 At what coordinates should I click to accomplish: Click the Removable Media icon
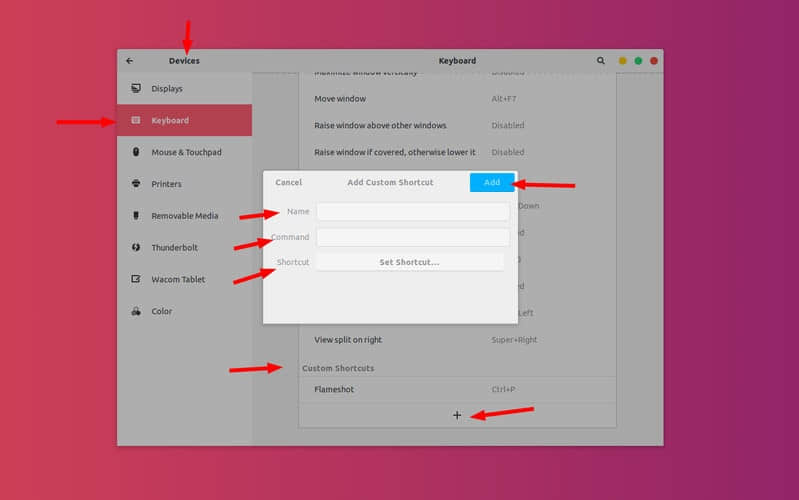pyautogui.click(x=136, y=216)
